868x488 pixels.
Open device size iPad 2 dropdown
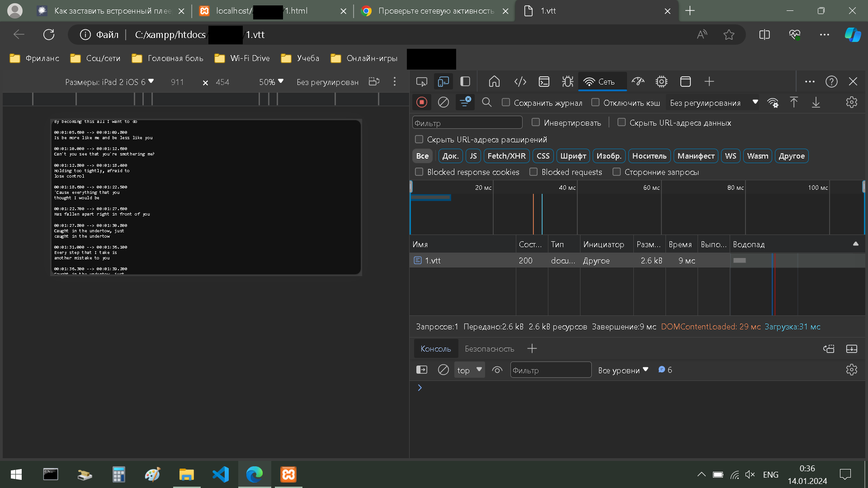(x=109, y=82)
